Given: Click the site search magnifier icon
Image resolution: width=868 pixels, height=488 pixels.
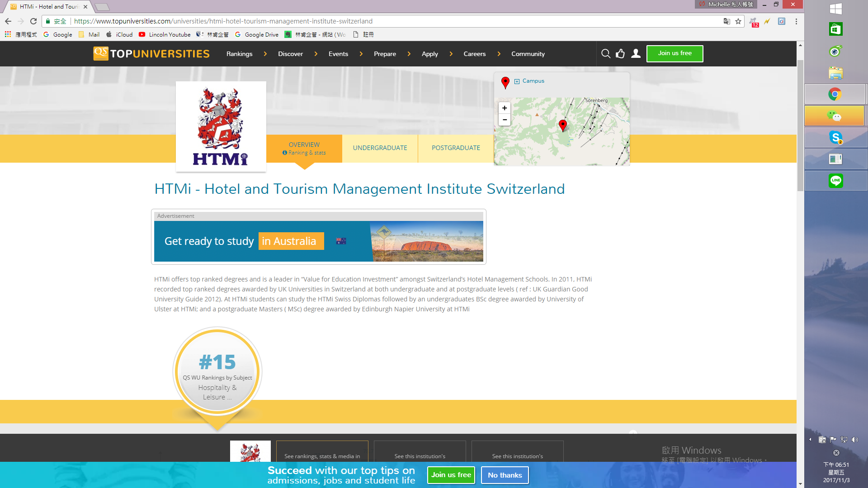Looking at the screenshot, I should pos(606,54).
